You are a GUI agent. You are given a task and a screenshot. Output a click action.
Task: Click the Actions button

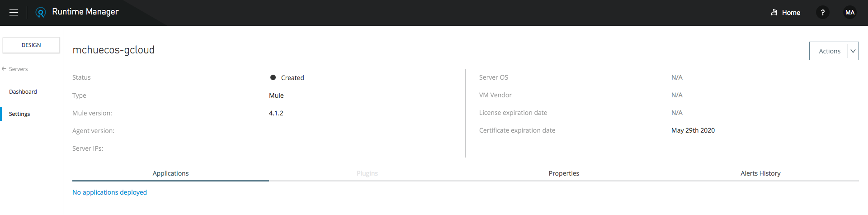829,51
